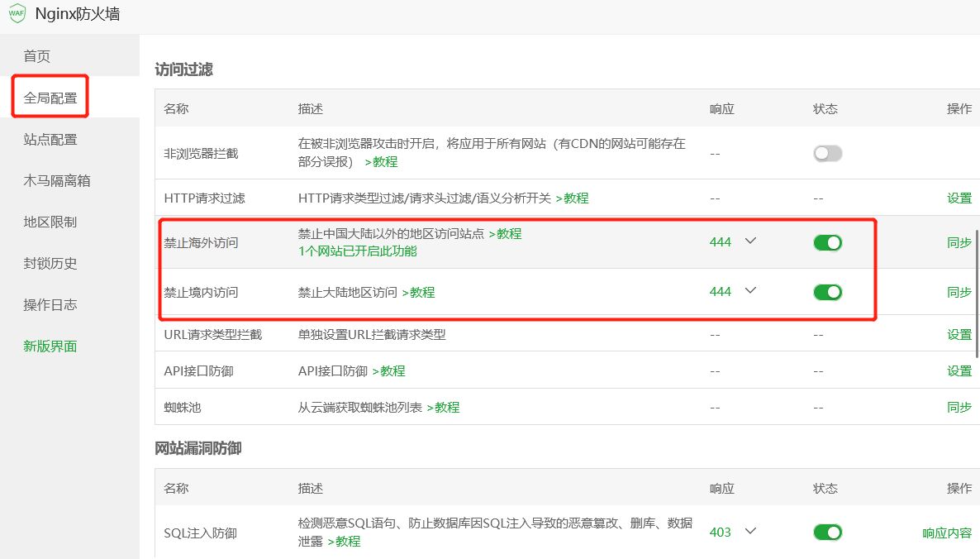The width and height of the screenshot is (980, 559).
Task: Toggle the SQL注入防御 switch
Action: [x=827, y=532]
